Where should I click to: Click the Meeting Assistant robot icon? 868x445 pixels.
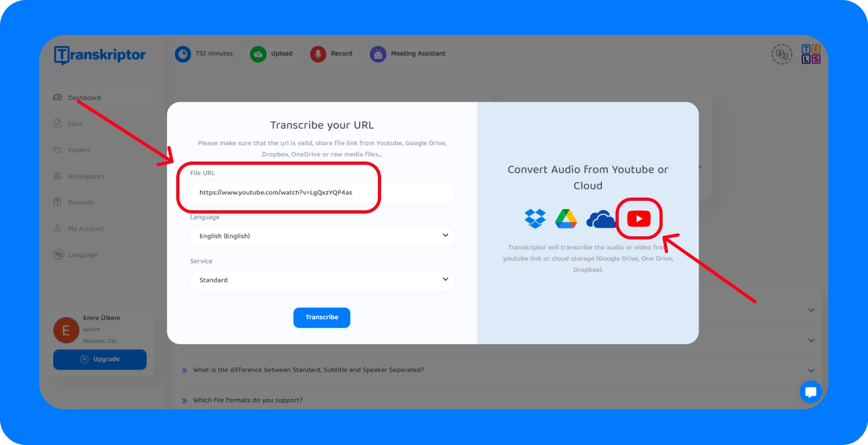click(x=378, y=54)
